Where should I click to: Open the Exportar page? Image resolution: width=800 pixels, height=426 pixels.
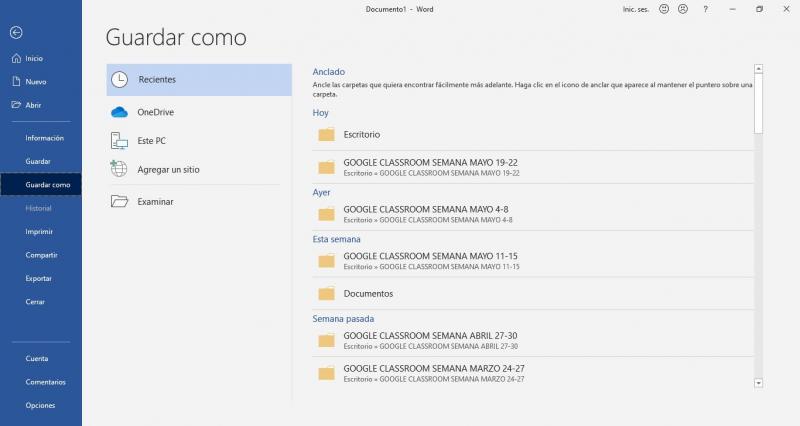pyautogui.click(x=41, y=279)
